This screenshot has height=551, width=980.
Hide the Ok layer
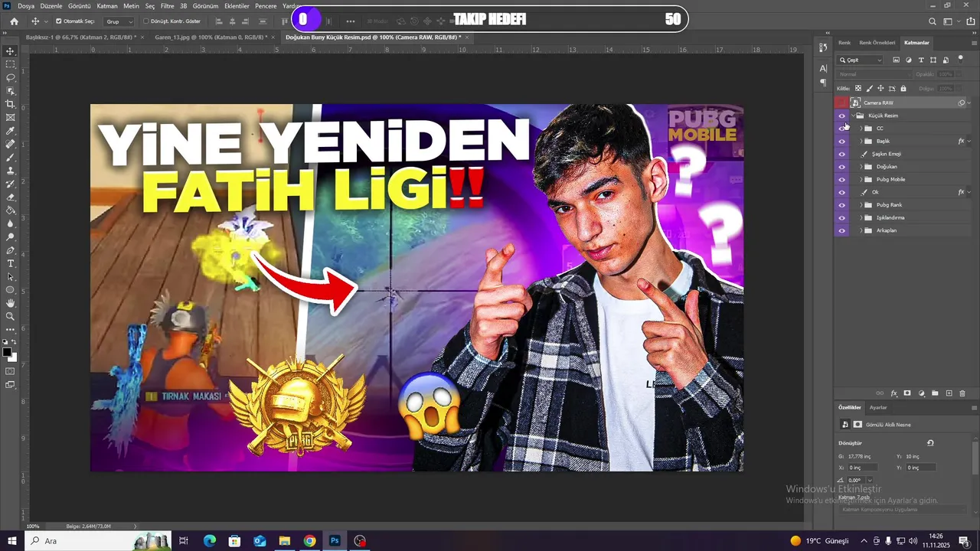[x=842, y=192]
